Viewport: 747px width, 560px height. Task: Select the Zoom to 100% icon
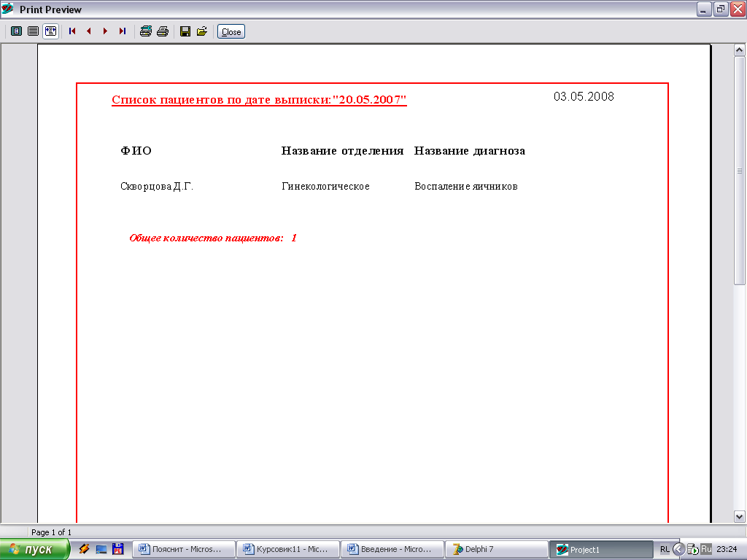[x=33, y=31]
